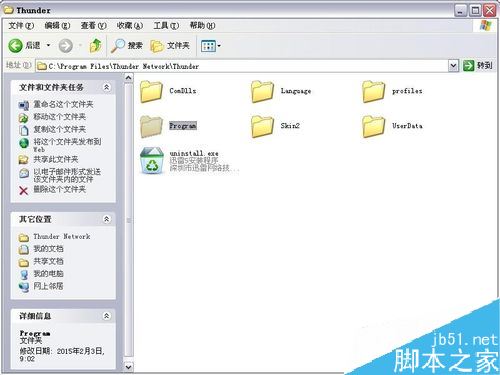
Task: Select the Language folder icon
Action: click(x=262, y=91)
